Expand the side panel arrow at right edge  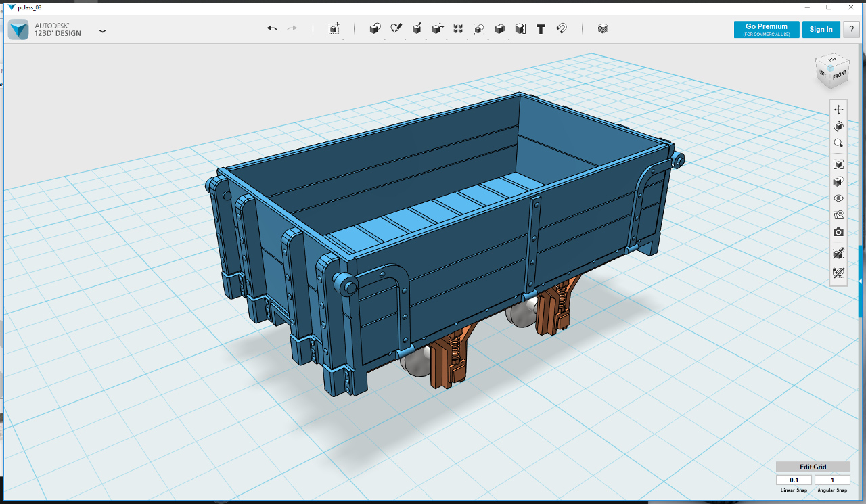click(x=861, y=281)
